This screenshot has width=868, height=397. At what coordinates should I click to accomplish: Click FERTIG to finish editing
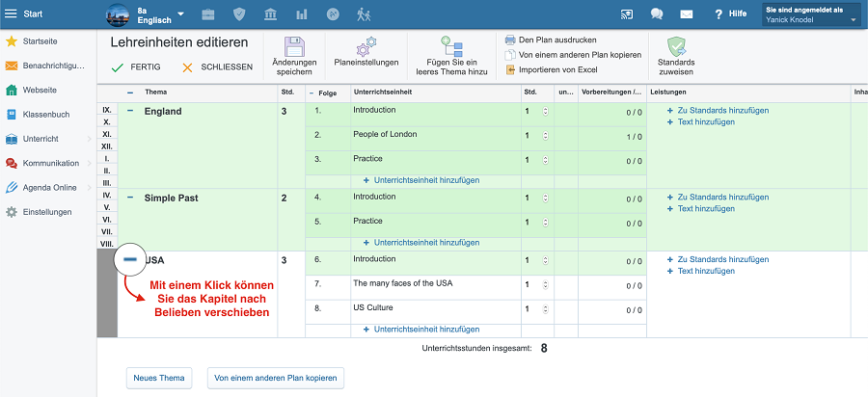pos(136,66)
